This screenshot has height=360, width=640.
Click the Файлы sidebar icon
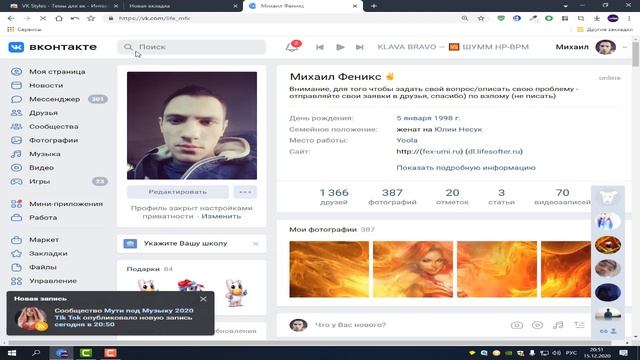pos(16,267)
